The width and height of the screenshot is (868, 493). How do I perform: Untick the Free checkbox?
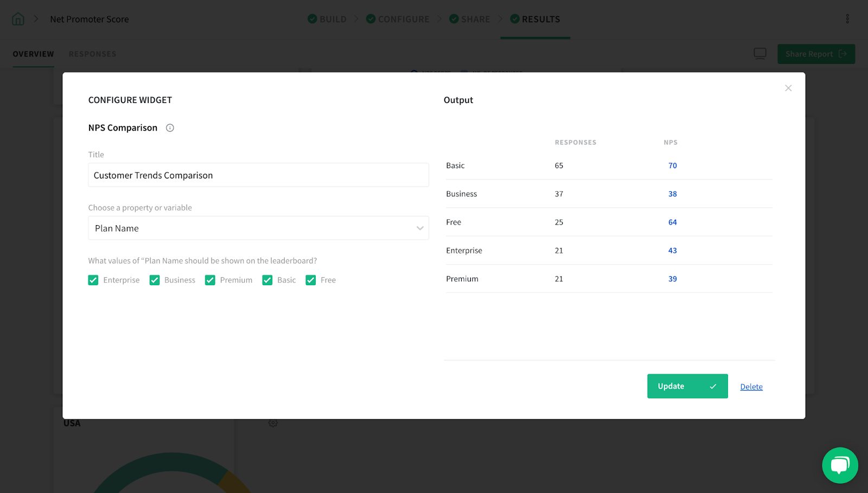pos(311,280)
